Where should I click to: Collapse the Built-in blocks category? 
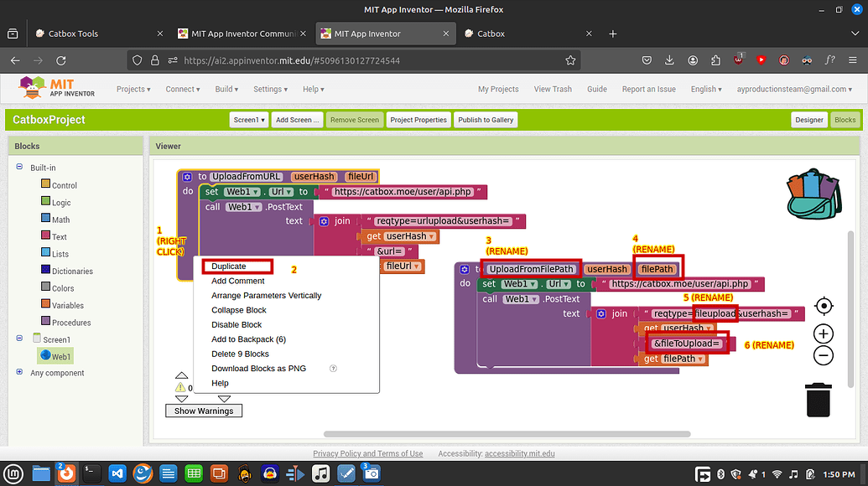click(18, 167)
